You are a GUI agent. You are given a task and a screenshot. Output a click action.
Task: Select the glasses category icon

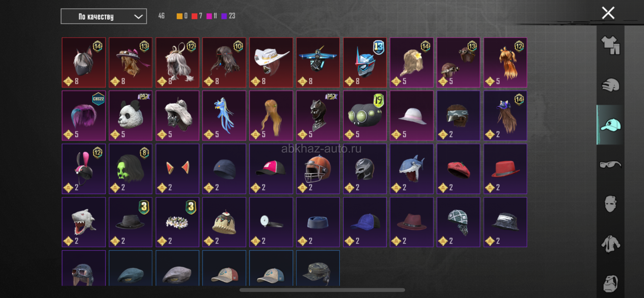(610, 165)
